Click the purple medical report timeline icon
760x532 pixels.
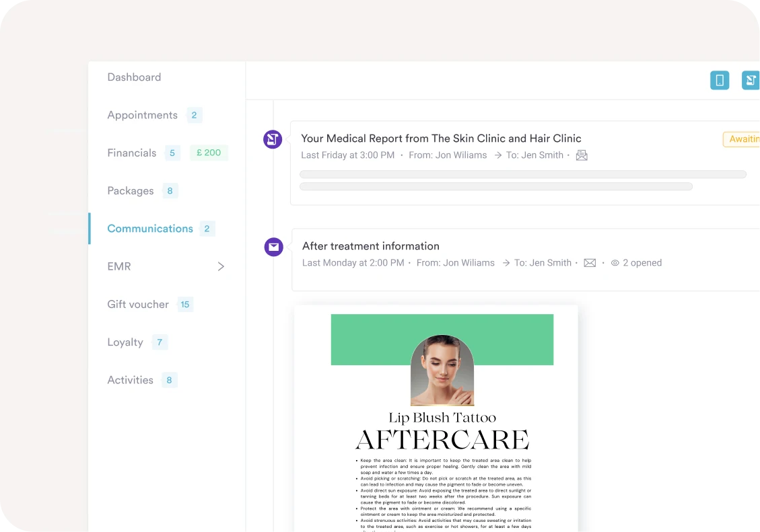pos(273,139)
